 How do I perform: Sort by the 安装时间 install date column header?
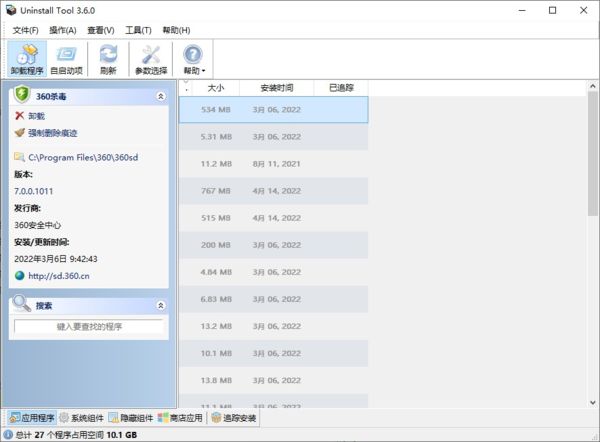coord(277,88)
